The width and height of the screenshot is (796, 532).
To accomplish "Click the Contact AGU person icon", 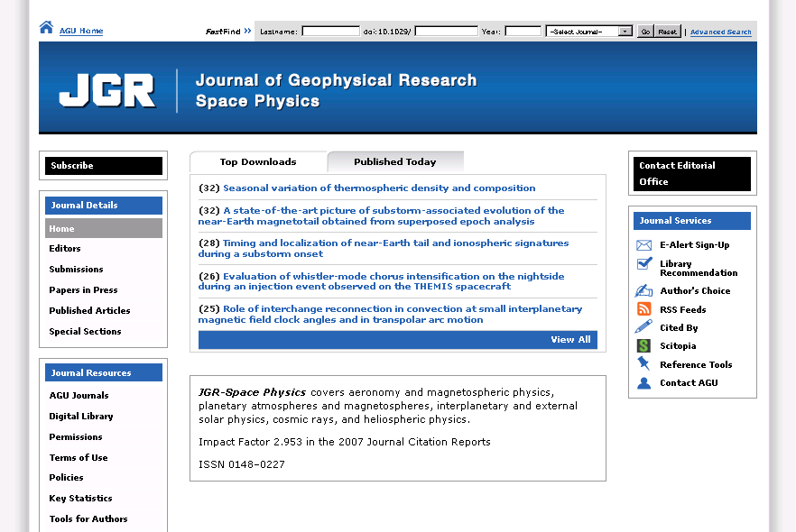I will point(643,383).
